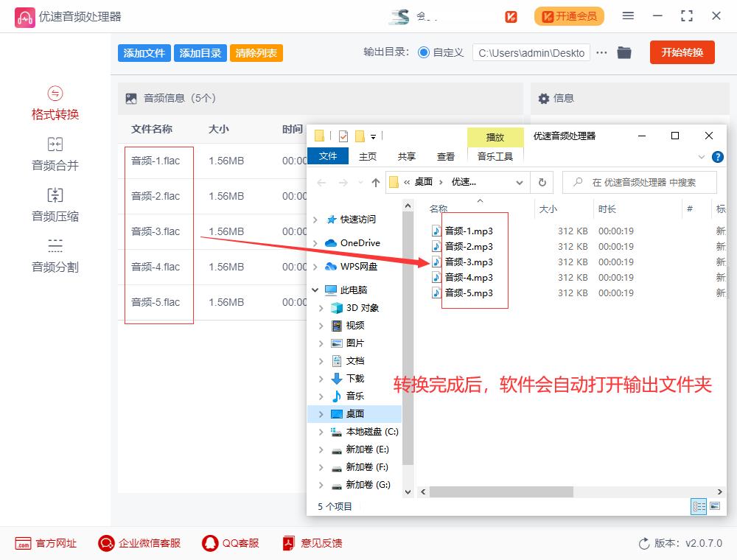Open the 文件 menu in Explorer
Viewport: 737px width, 560px height.
click(328, 156)
